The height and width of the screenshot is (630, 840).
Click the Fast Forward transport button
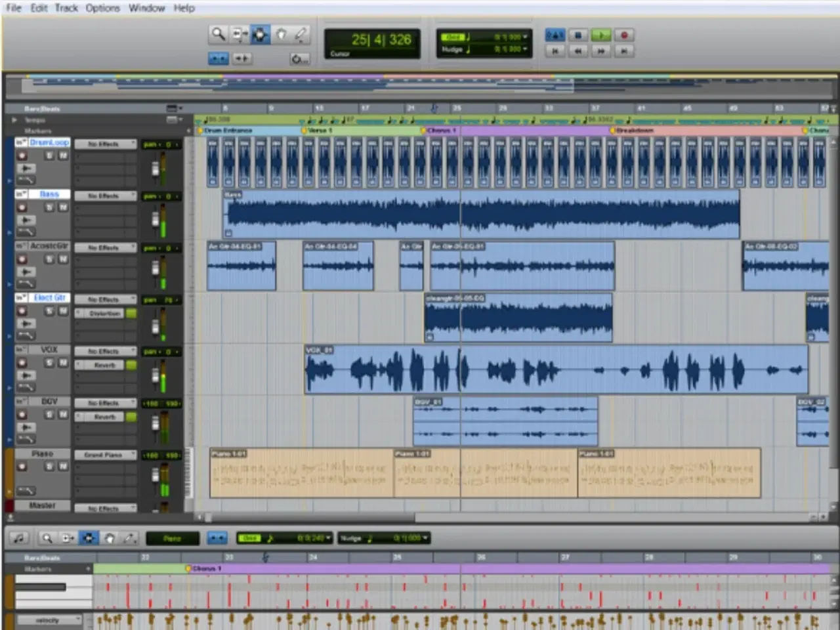click(x=601, y=51)
